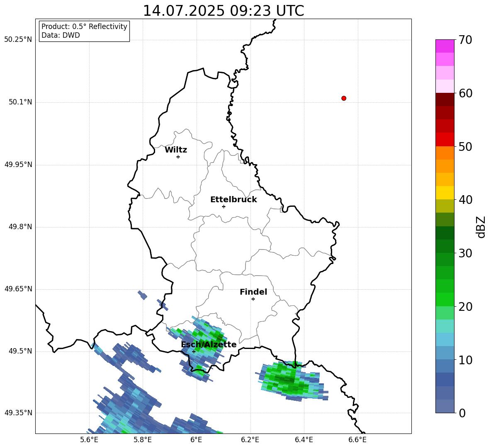
Task: Click the 49.8°N latitude label
Action: pyautogui.click(x=20, y=227)
